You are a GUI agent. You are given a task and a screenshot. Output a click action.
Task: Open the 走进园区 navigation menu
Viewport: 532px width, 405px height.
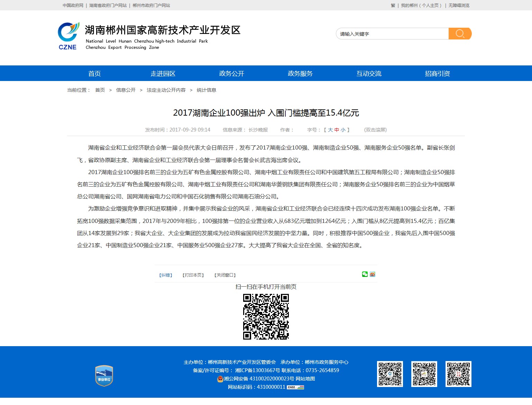pos(163,73)
